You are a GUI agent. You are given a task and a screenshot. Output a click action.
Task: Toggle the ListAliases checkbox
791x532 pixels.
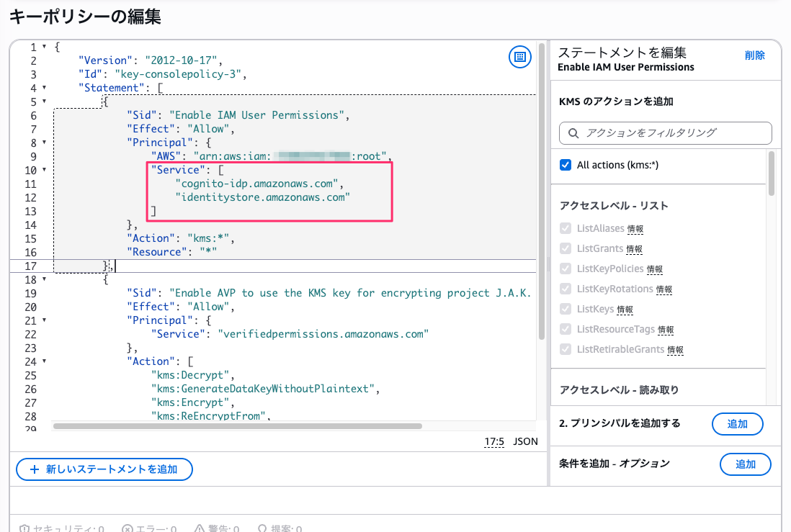pyautogui.click(x=566, y=228)
